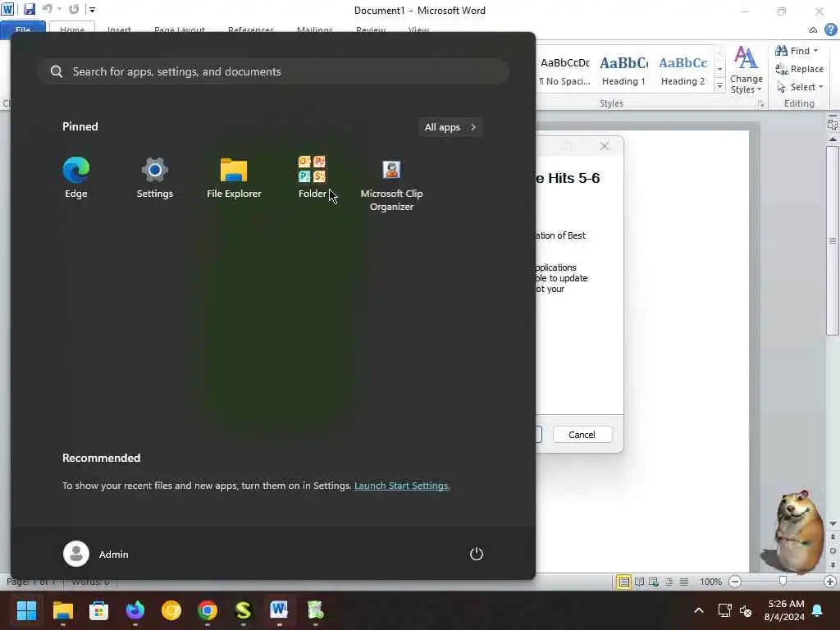Click the Undo icon in Word
Image resolution: width=840 pixels, height=630 pixels.
(x=47, y=9)
